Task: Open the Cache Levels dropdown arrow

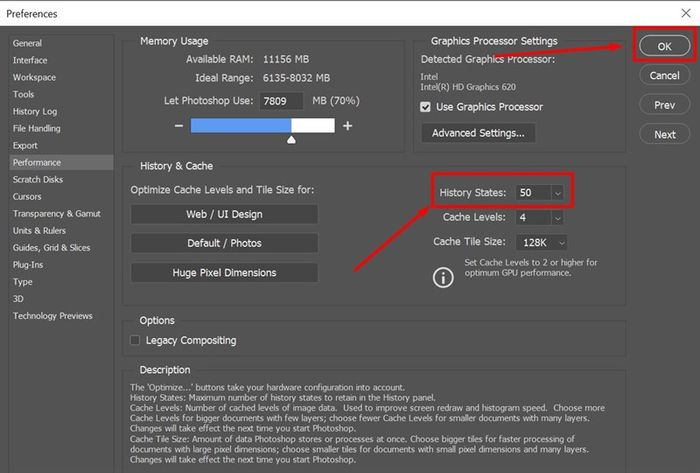Action: tap(557, 218)
